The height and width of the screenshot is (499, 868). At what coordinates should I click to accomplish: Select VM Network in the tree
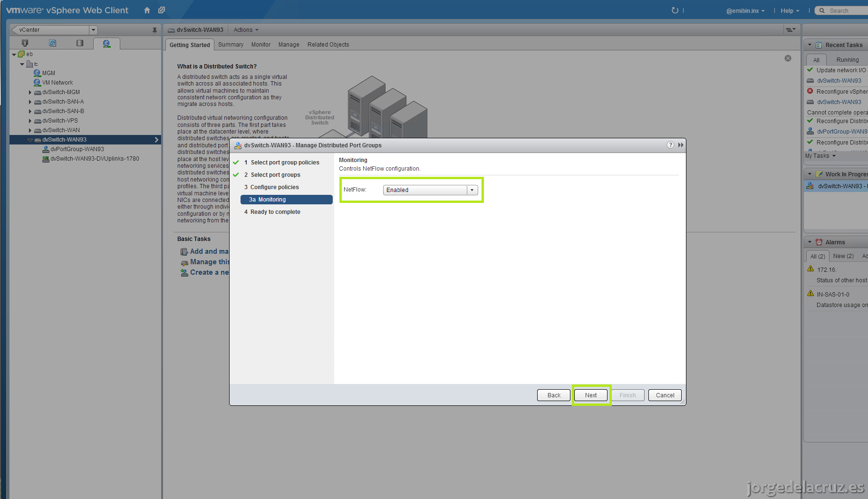click(x=58, y=83)
